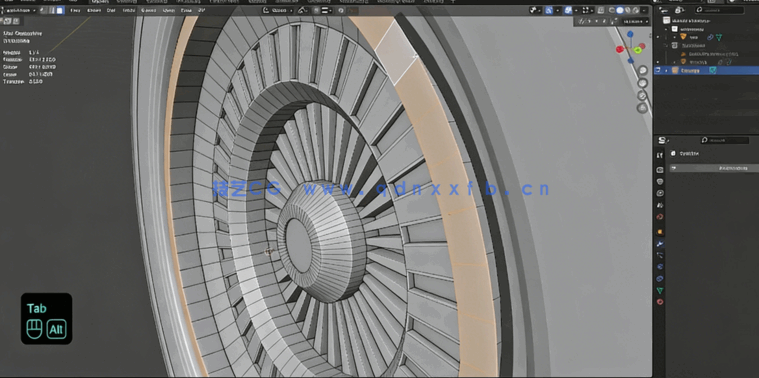Viewport: 759px width, 378px height.
Task: Expand the highlighted outliner object row
Action: coord(667,70)
